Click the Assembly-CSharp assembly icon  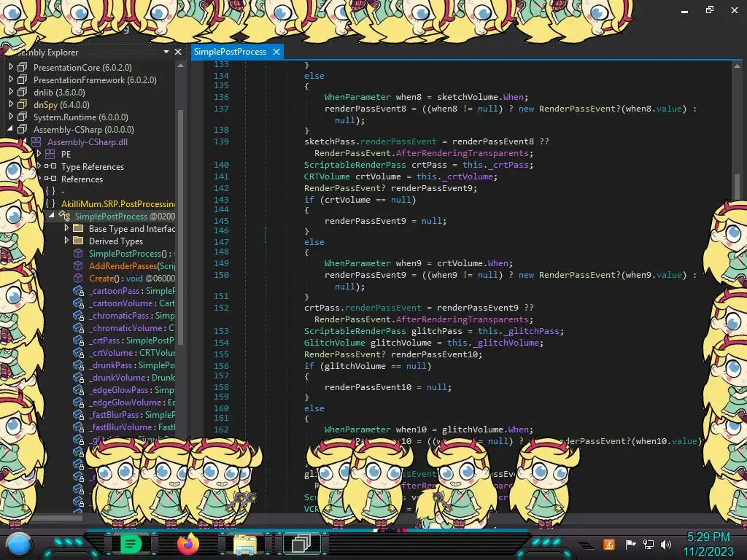coord(23,129)
